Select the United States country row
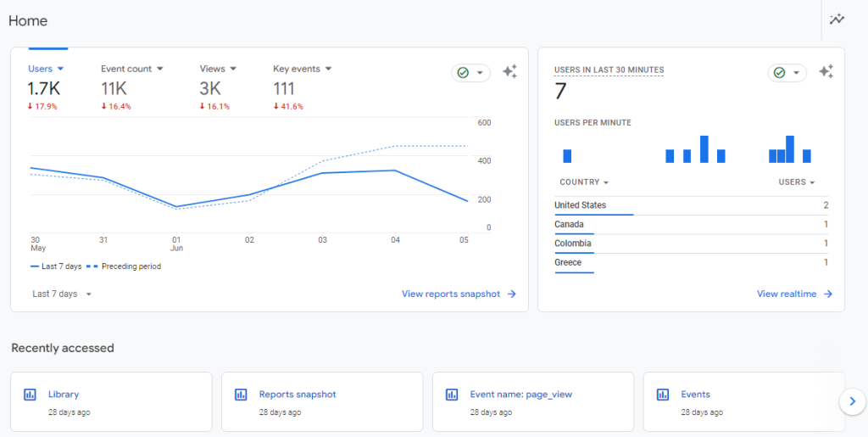The image size is (868, 437). coord(692,205)
